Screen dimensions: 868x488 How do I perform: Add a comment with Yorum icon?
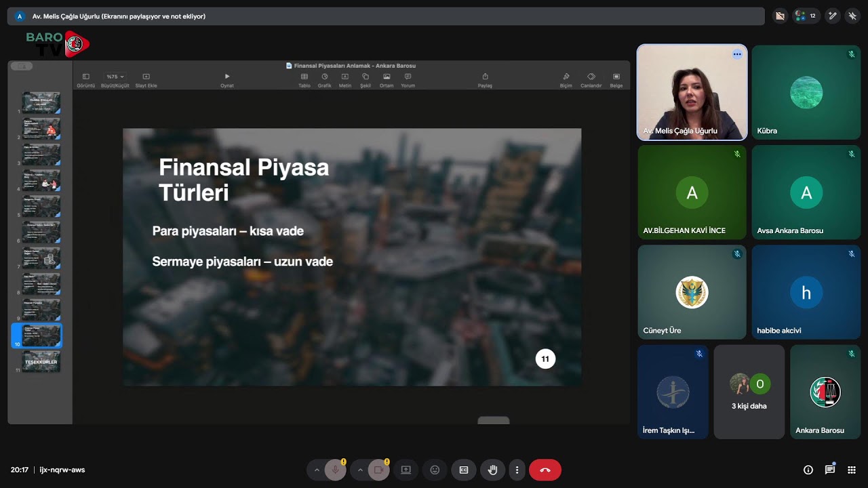coord(408,80)
